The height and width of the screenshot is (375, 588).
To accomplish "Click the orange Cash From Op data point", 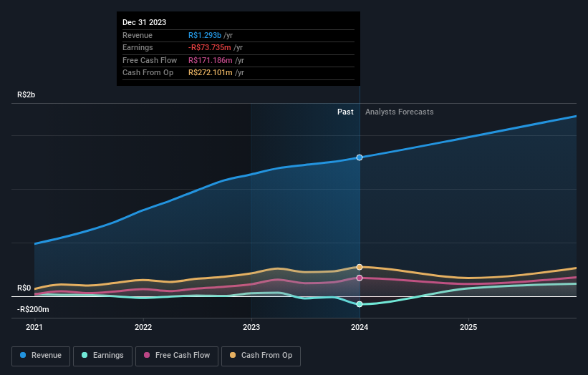I will coord(360,267).
